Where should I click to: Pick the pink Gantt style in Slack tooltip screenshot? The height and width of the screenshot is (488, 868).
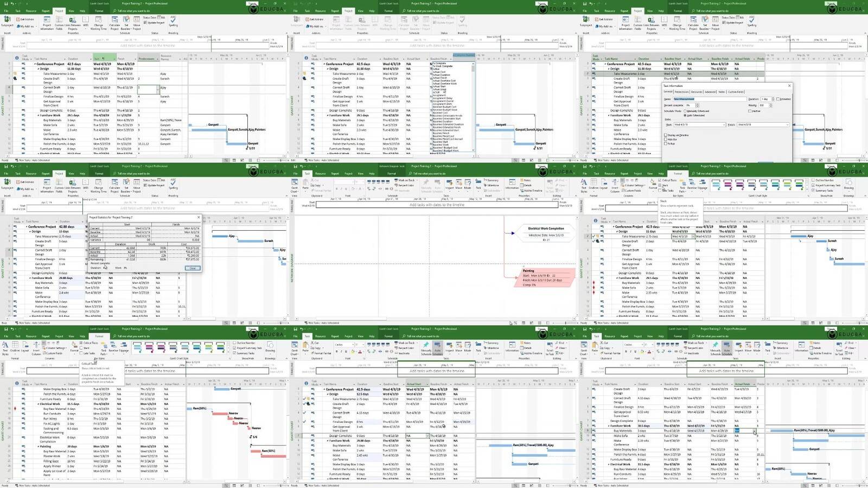click(x=727, y=185)
